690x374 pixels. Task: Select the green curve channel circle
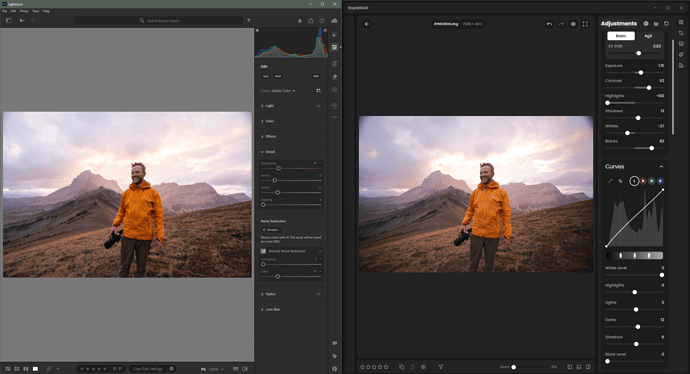651,181
